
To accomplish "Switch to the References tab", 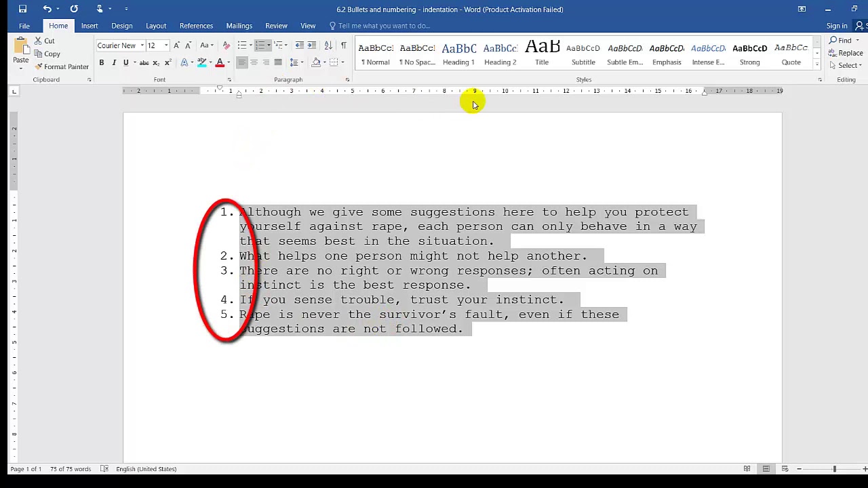I will (x=196, y=26).
